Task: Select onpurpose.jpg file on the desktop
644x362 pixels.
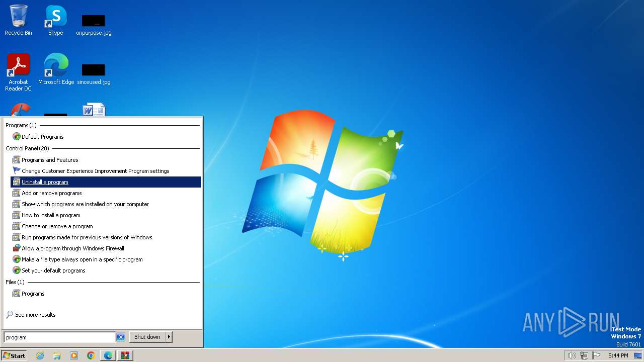Action: tap(94, 24)
